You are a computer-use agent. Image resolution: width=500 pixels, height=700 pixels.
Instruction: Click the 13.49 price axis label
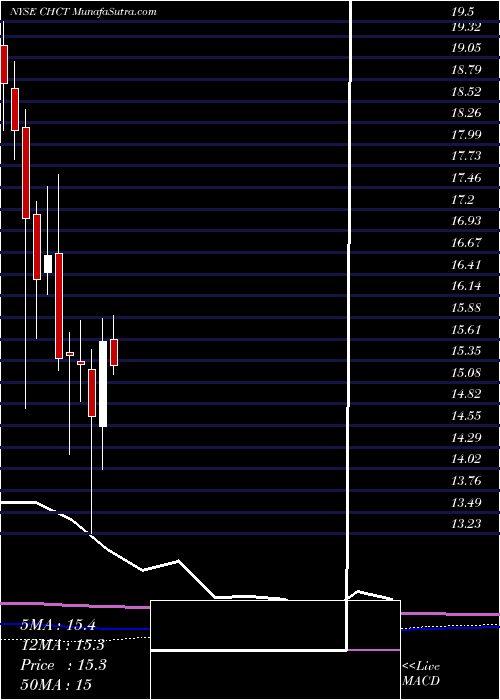(x=466, y=503)
